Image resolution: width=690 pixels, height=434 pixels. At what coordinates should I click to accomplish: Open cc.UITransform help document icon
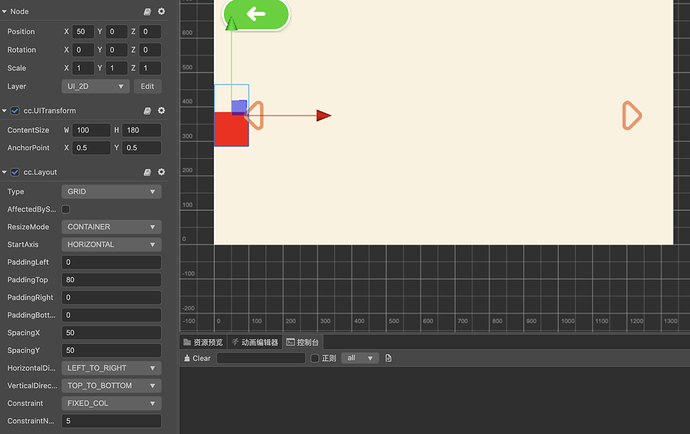click(x=147, y=110)
